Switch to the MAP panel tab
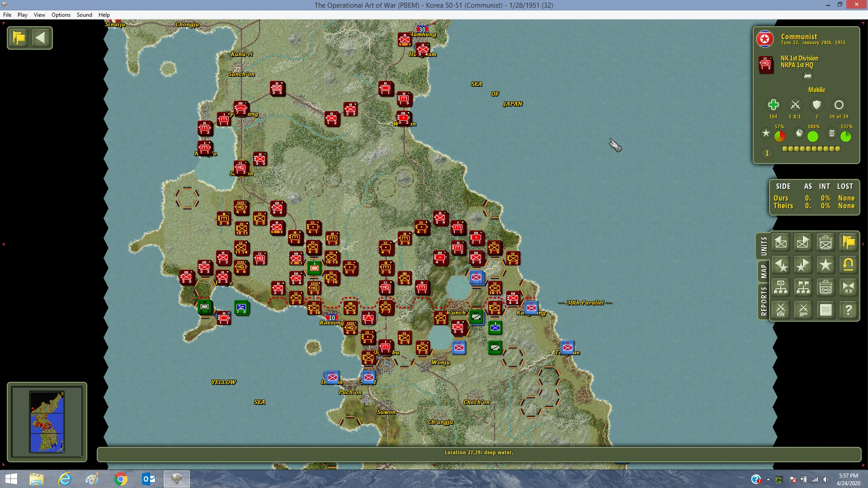Image resolution: width=868 pixels, height=488 pixels. [x=764, y=271]
